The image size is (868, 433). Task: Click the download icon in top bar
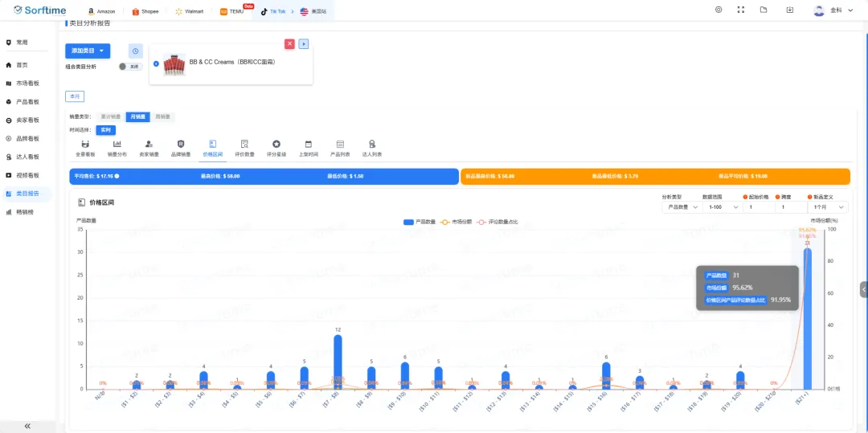pyautogui.click(x=790, y=10)
